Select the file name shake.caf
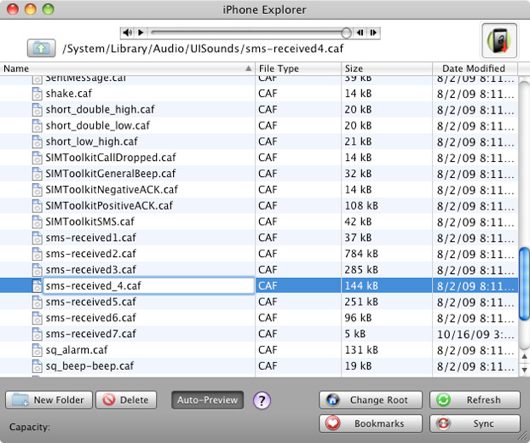Image resolution: width=530 pixels, height=443 pixels. [69, 94]
